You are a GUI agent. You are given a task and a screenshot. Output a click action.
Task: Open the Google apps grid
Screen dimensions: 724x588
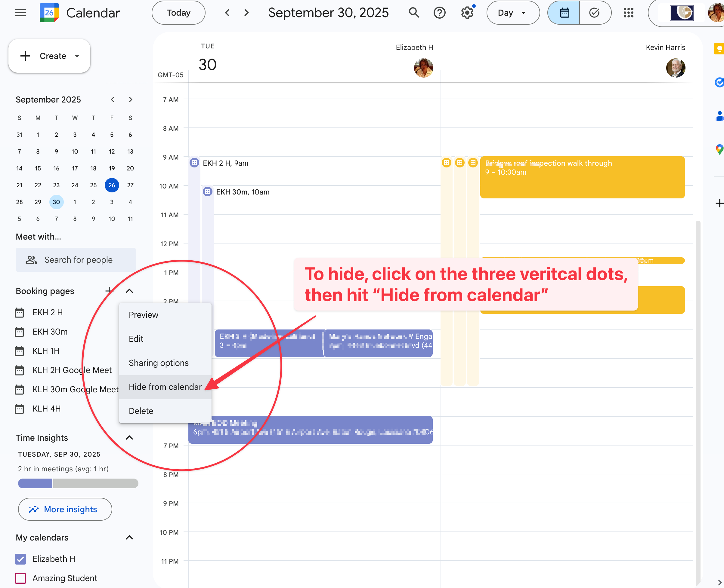coord(628,13)
